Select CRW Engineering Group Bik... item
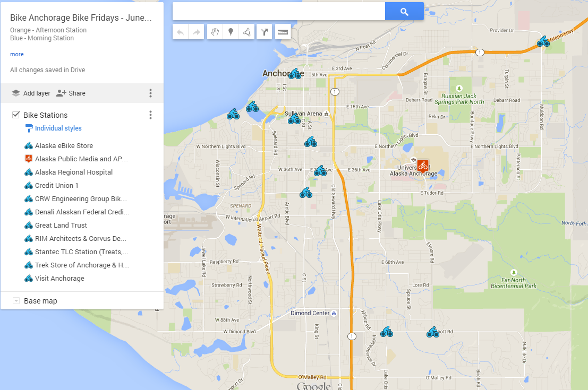This screenshot has height=390, width=588. coord(81,199)
